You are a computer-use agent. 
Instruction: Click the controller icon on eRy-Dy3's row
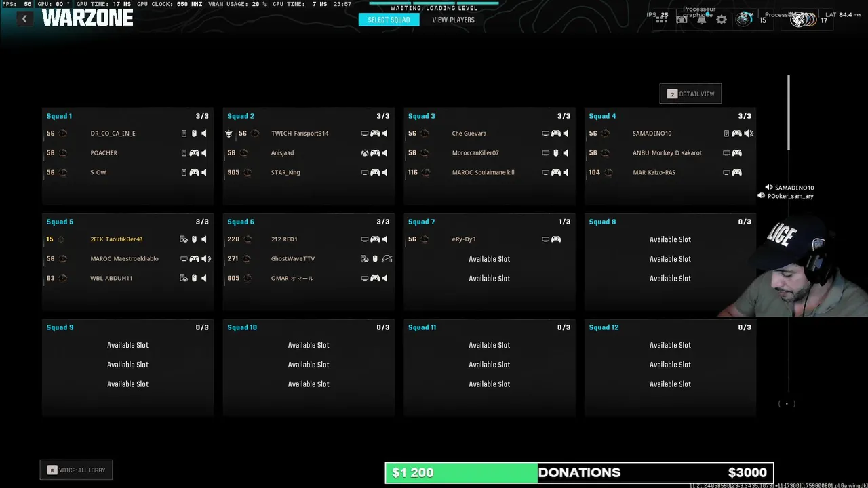pos(555,239)
